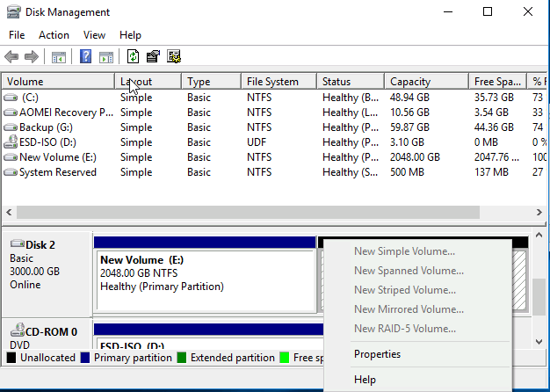Click the drive icon beside (C:)
The image size is (550, 392).
(11, 98)
